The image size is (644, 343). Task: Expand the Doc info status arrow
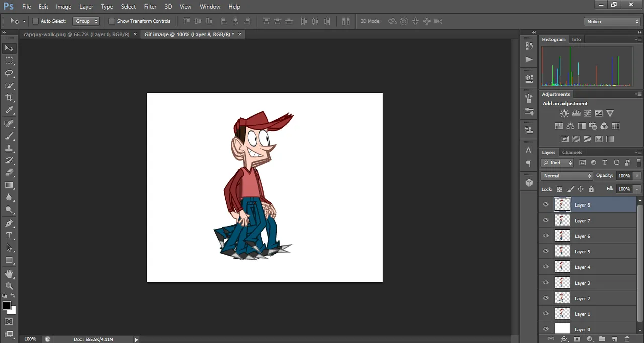click(136, 339)
